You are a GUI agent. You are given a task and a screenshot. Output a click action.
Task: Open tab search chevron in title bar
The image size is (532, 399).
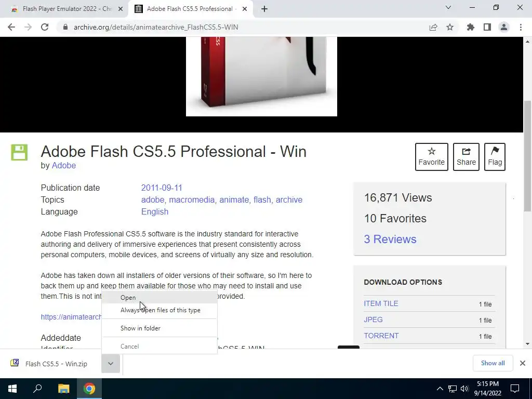(x=448, y=7)
